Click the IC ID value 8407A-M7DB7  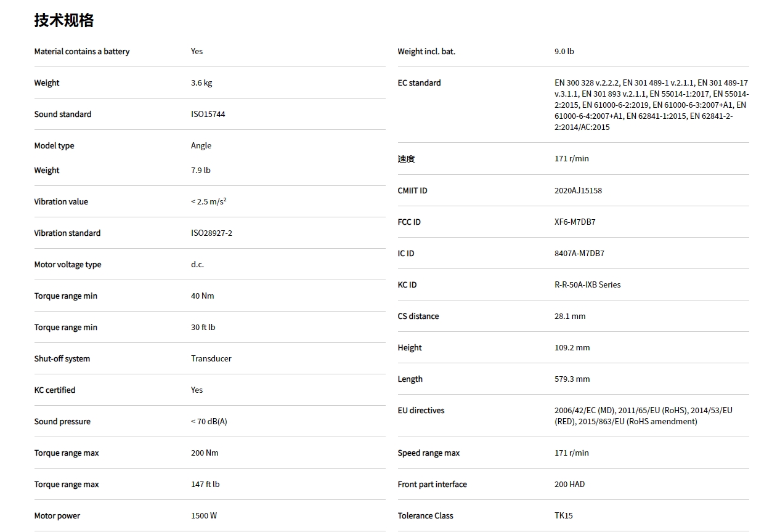point(579,253)
